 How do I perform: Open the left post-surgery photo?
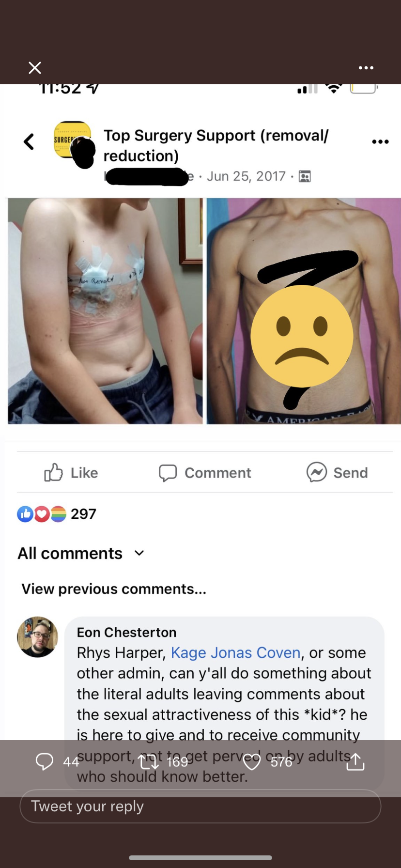(x=105, y=311)
